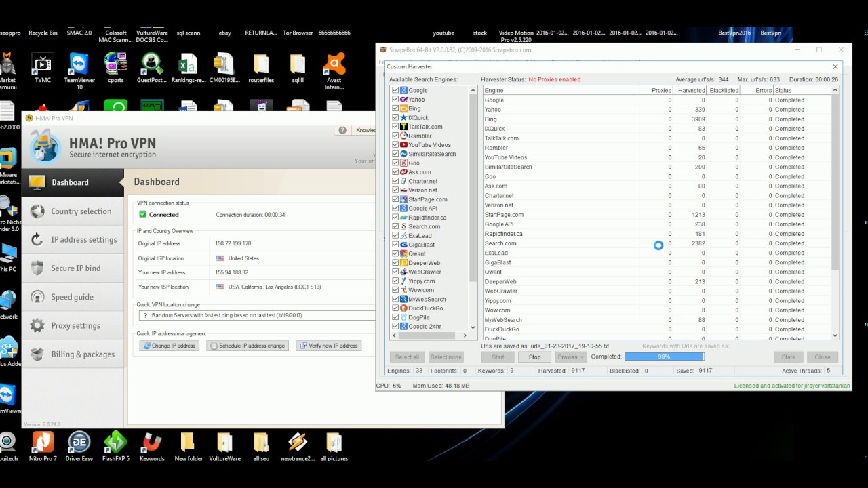Click the Select none engines button

446,357
